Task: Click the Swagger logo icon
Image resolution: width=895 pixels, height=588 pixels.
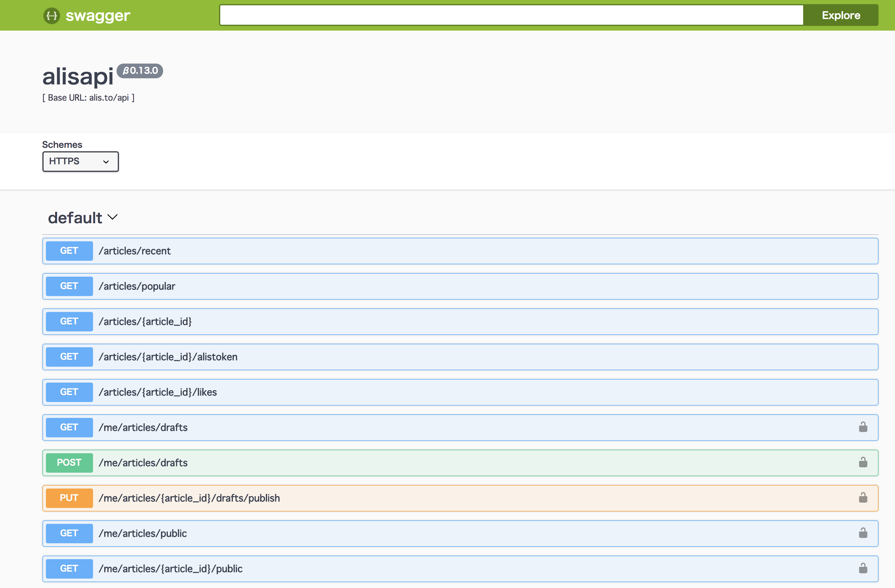Action: pos(52,16)
